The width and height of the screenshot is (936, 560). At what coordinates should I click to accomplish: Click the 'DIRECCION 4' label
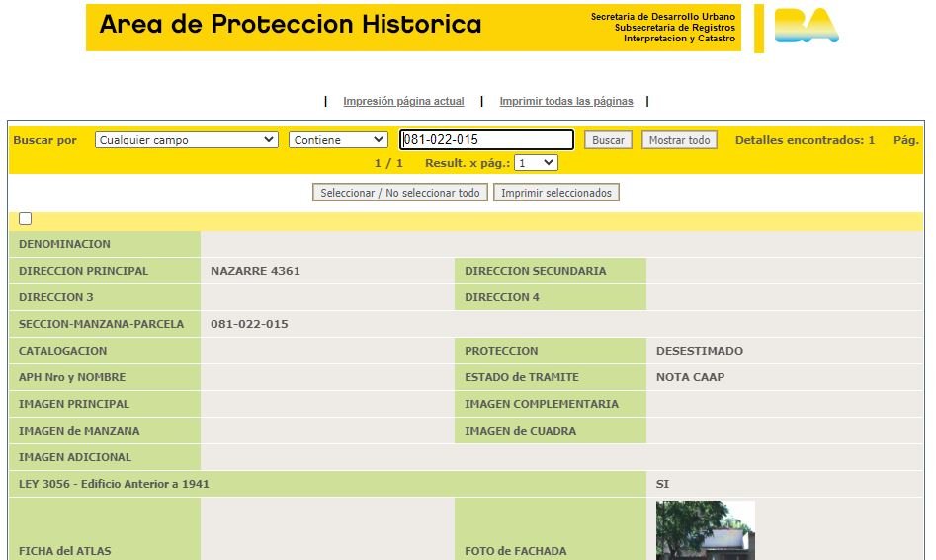[x=502, y=297]
